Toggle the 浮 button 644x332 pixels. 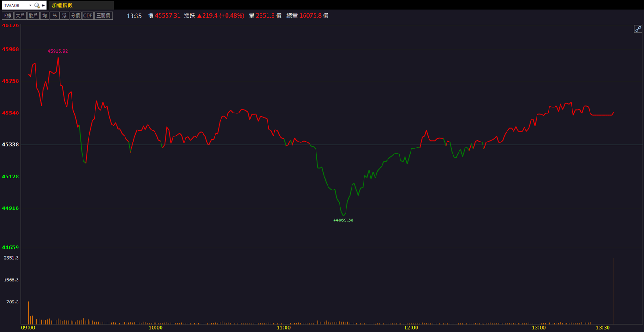pos(65,16)
